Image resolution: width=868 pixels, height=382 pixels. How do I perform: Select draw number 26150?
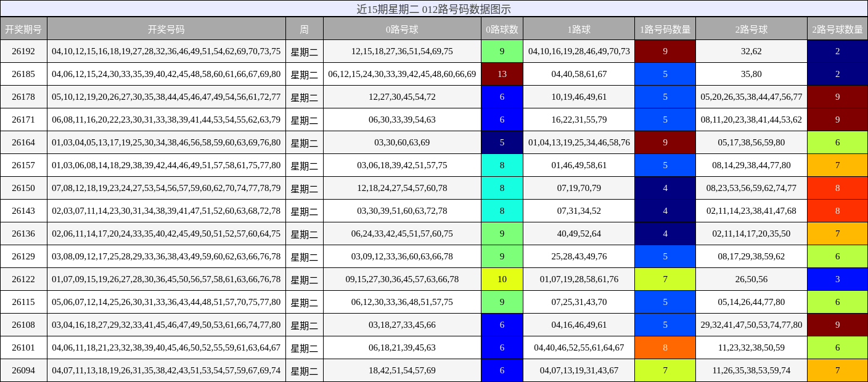click(x=23, y=188)
